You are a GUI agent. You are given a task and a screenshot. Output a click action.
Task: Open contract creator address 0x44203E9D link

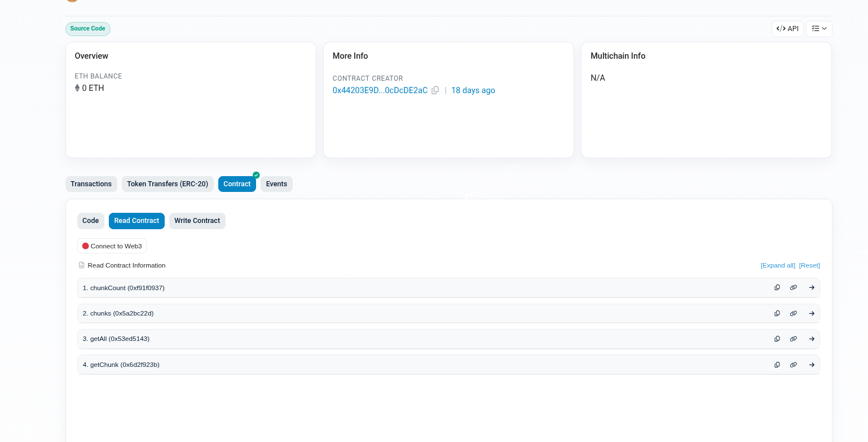pyautogui.click(x=380, y=90)
